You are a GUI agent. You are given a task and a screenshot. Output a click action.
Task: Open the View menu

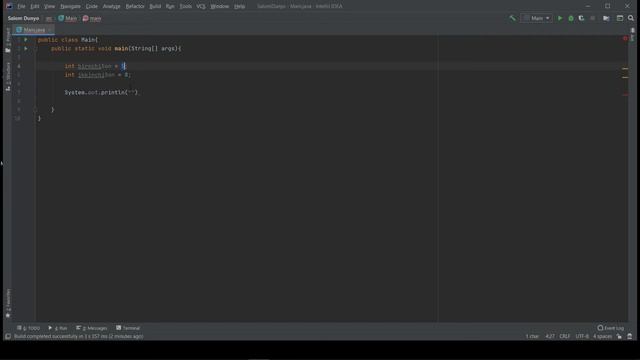pyautogui.click(x=49, y=7)
